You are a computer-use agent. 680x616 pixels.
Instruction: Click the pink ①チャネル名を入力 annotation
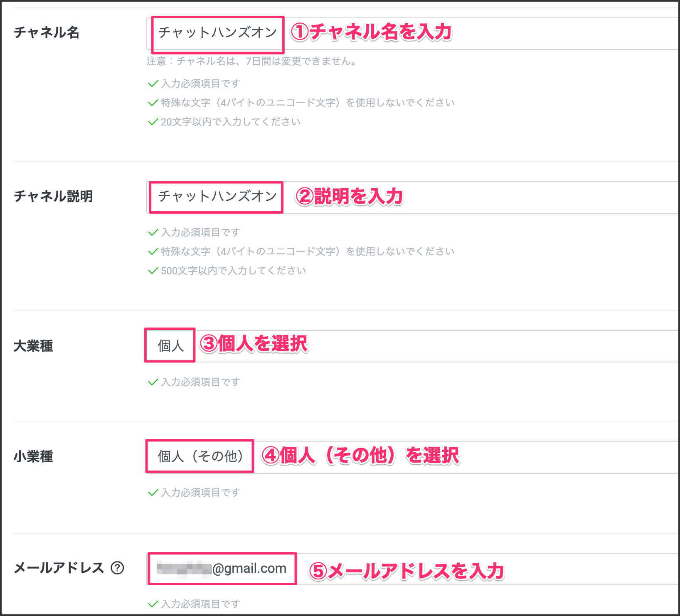[x=371, y=32]
